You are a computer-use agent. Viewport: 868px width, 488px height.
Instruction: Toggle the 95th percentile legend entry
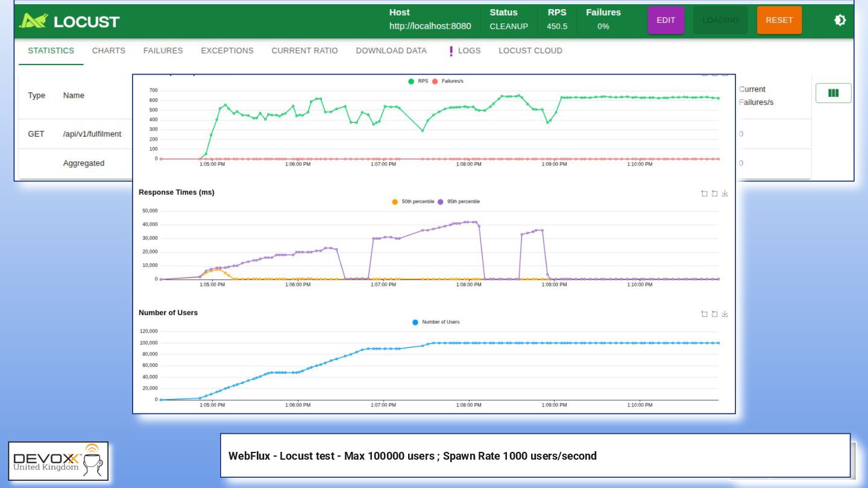point(459,202)
